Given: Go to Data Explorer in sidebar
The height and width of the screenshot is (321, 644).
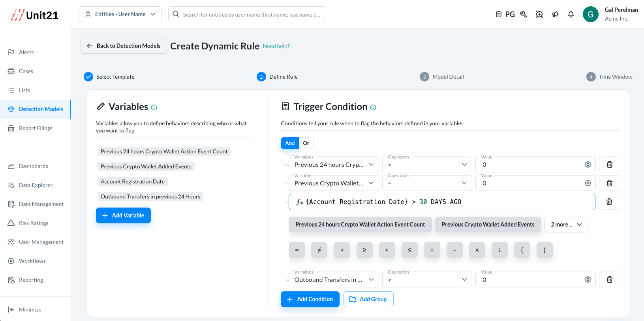Looking at the screenshot, I should click(x=36, y=185).
